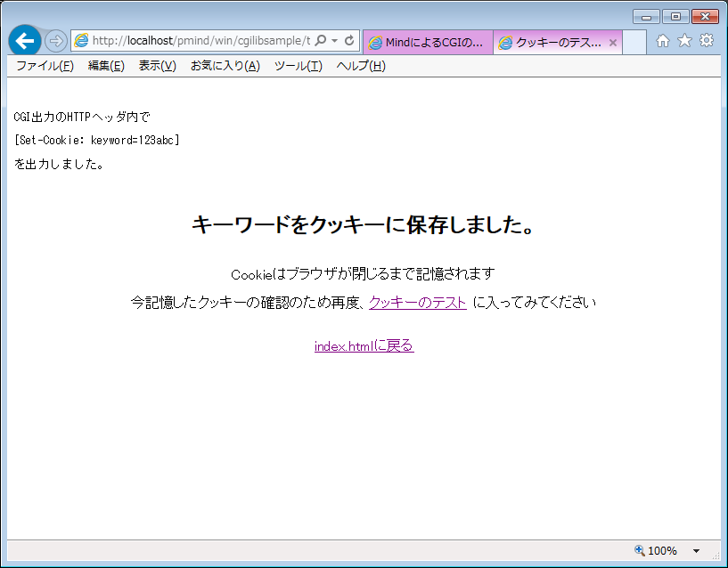The image size is (728, 568).
Task: Go to the Home page icon
Action: (x=663, y=41)
